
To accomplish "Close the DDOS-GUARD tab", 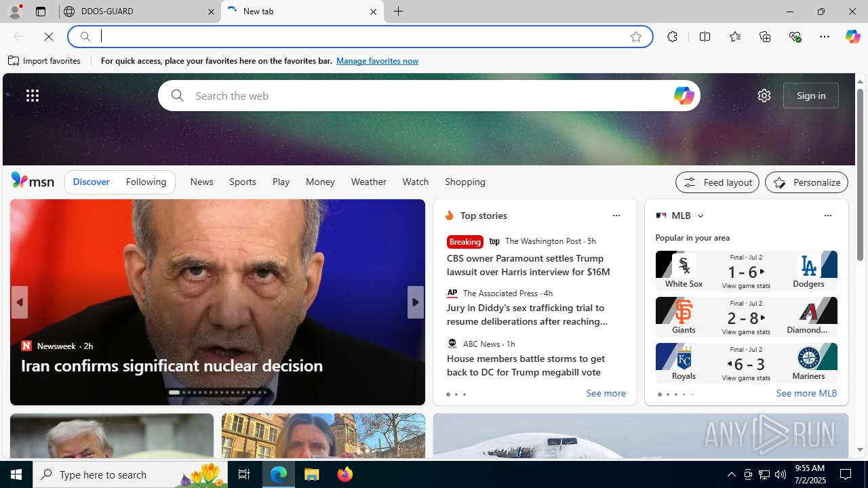I will [x=211, y=12].
